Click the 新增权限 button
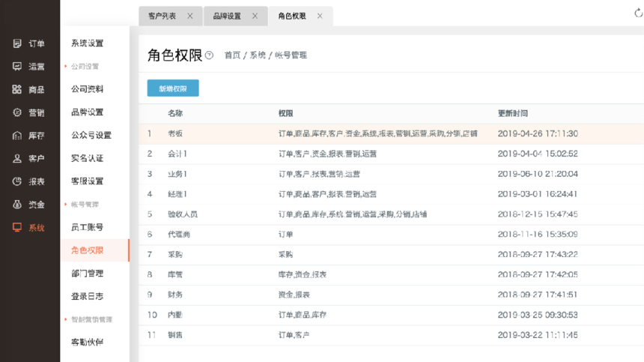The height and width of the screenshot is (362, 644). (173, 88)
